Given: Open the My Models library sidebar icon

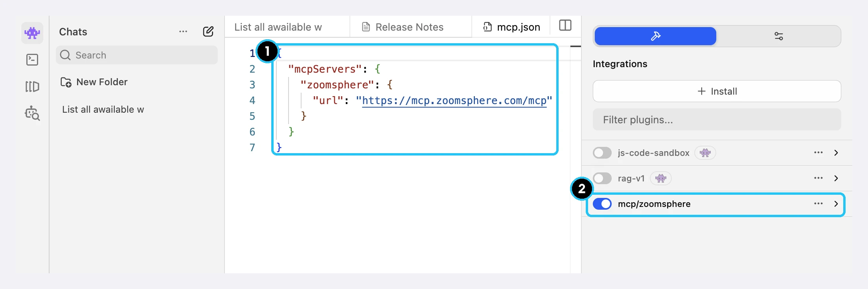Looking at the screenshot, I should click(32, 86).
